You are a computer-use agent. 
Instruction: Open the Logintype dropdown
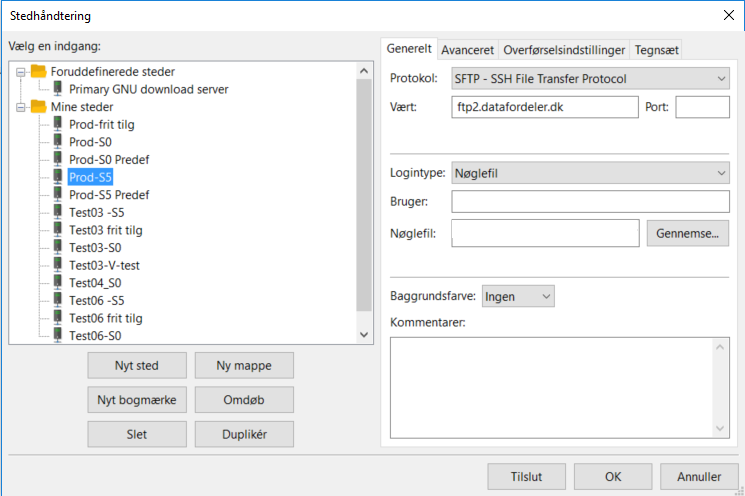click(x=590, y=173)
